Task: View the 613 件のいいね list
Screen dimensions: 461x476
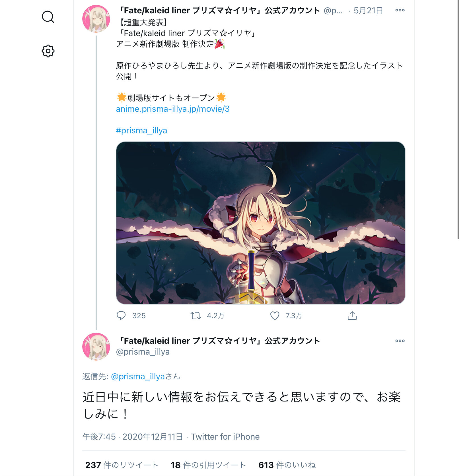Action: click(x=287, y=465)
